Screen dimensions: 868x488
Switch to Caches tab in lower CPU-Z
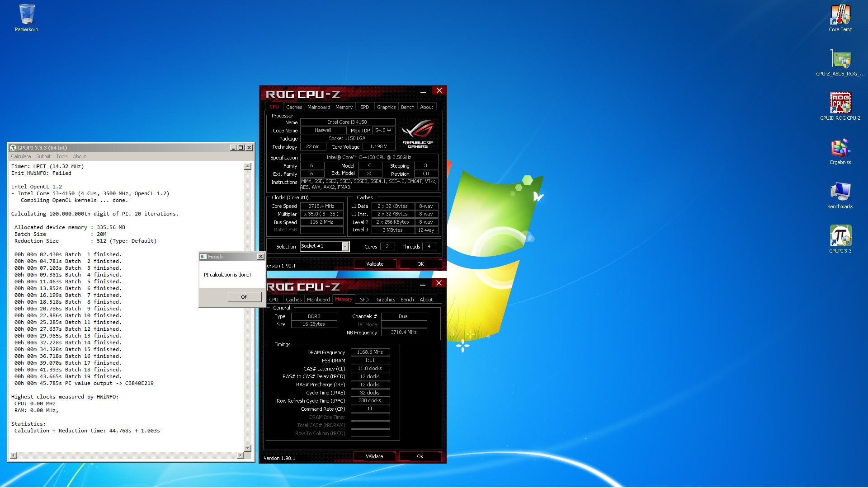(293, 300)
